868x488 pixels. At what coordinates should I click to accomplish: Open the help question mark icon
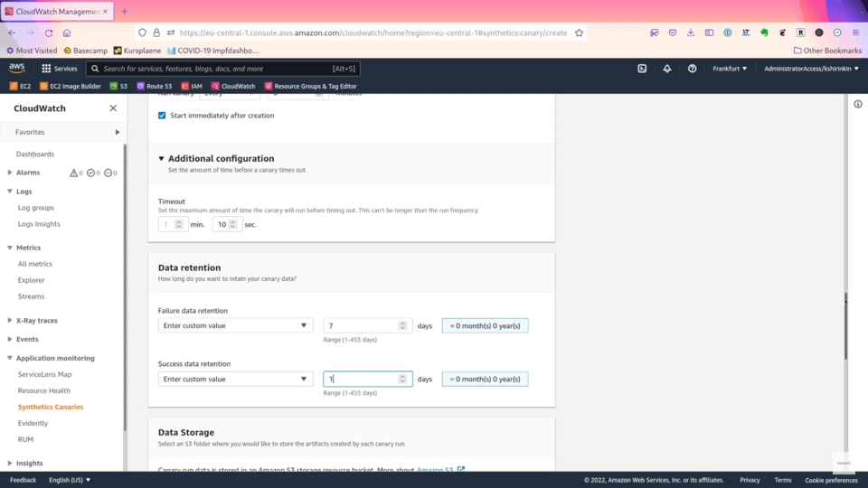click(692, 69)
